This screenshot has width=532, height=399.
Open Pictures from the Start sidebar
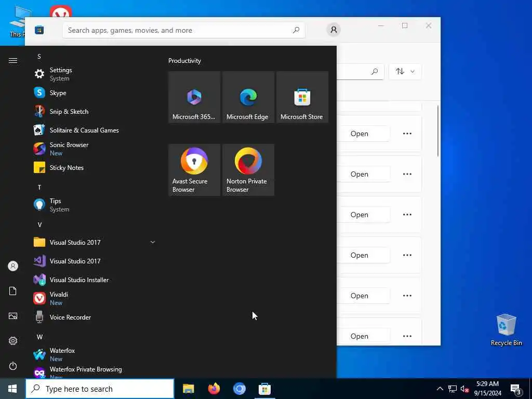[13, 316]
